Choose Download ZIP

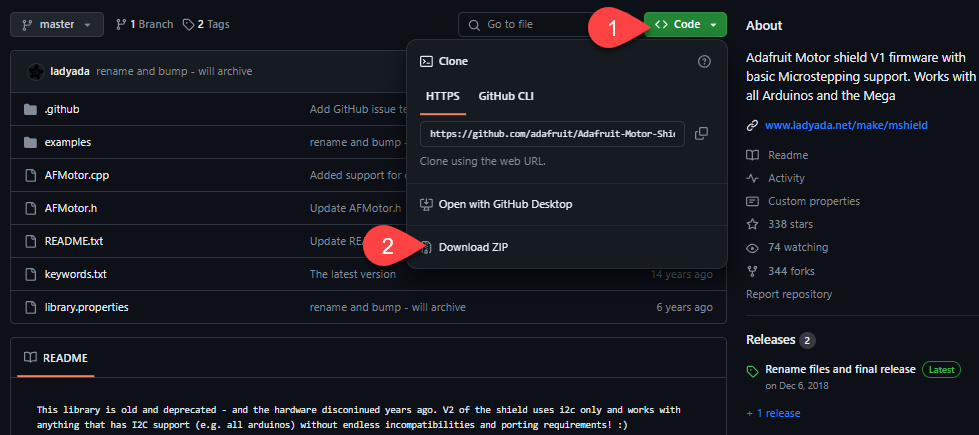pos(473,247)
